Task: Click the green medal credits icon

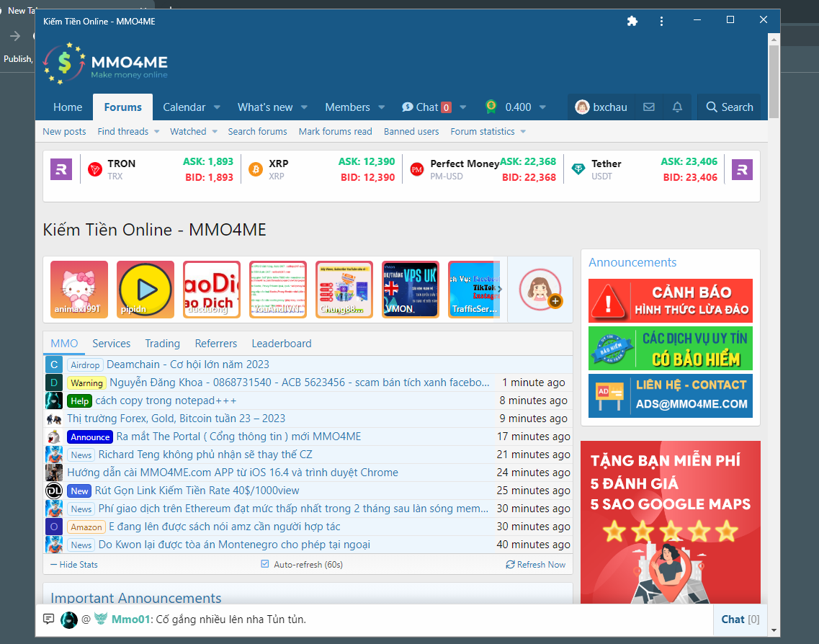Action: [x=491, y=107]
